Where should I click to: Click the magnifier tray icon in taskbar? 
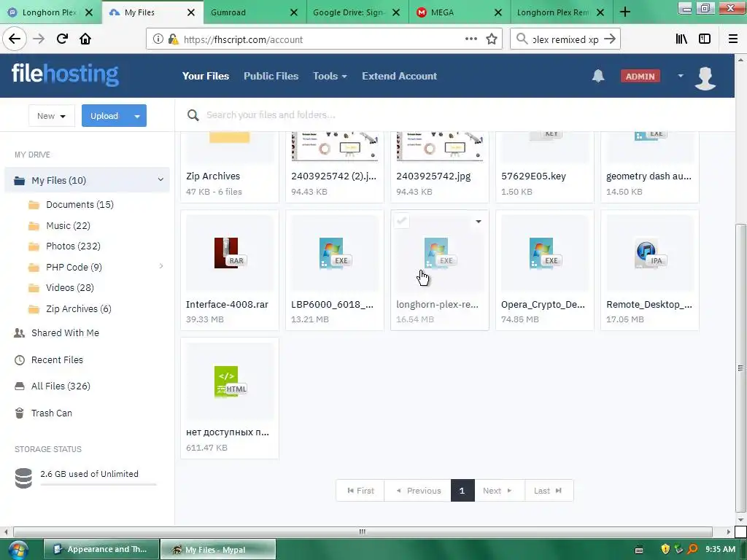click(x=693, y=549)
